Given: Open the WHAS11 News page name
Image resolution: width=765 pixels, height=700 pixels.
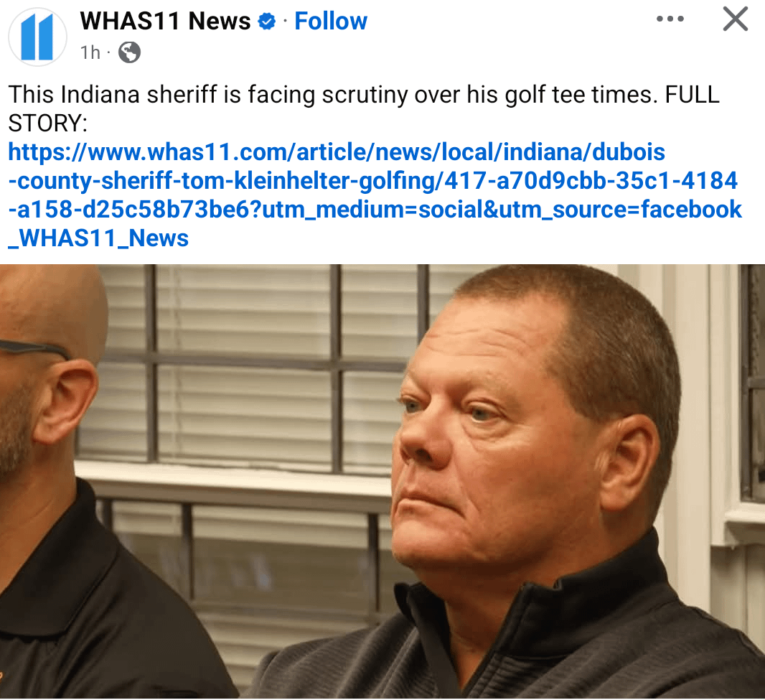Looking at the screenshot, I should point(165,22).
